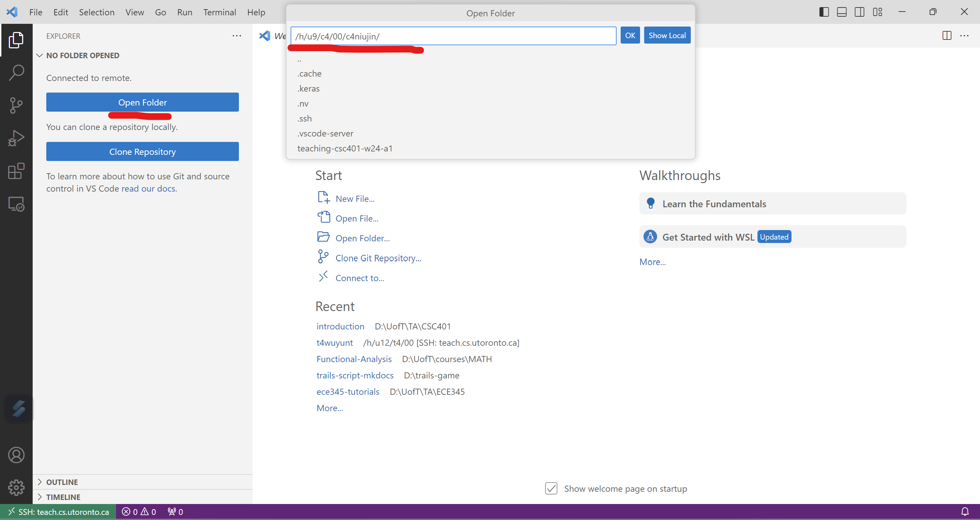Confirm the folder path with OK

pyautogui.click(x=630, y=35)
